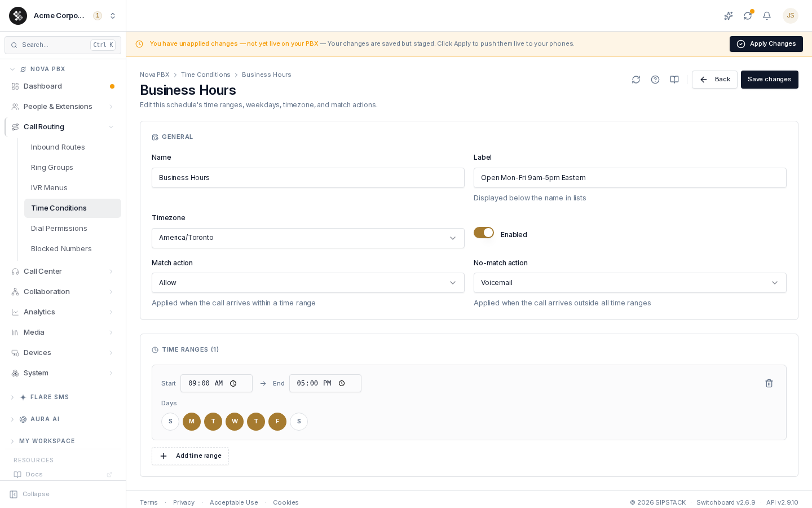Click the search field in the sidebar
812x508 pixels.
click(x=63, y=45)
